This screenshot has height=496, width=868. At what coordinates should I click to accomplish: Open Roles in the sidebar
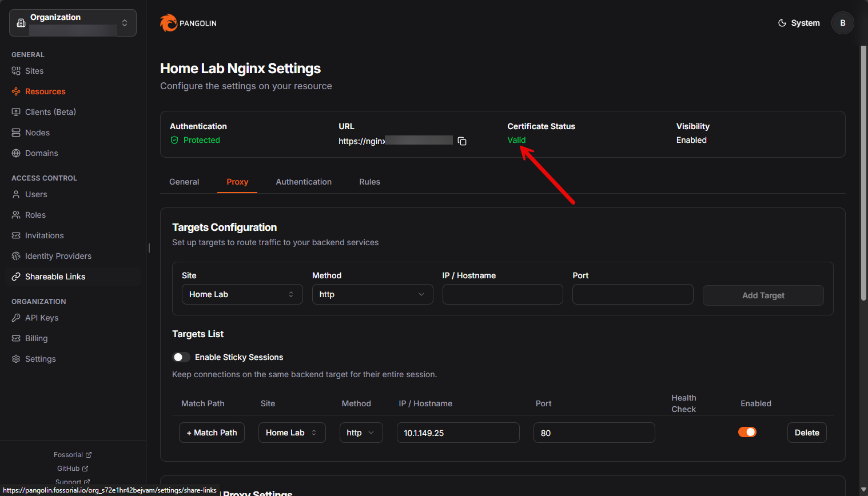tap(35, 215)
